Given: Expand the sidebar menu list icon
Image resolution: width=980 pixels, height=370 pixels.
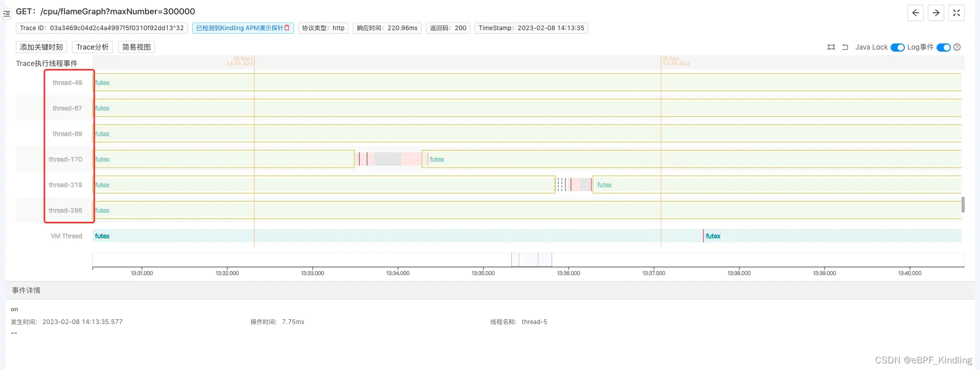Looking at the screenshot, I should [x=7, y=14].
